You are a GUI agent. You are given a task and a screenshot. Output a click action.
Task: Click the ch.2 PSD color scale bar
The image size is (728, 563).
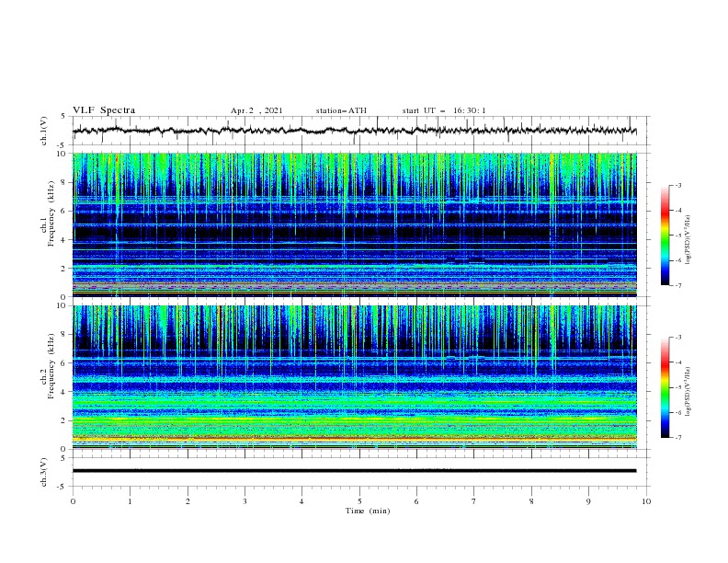click(665, 387)
